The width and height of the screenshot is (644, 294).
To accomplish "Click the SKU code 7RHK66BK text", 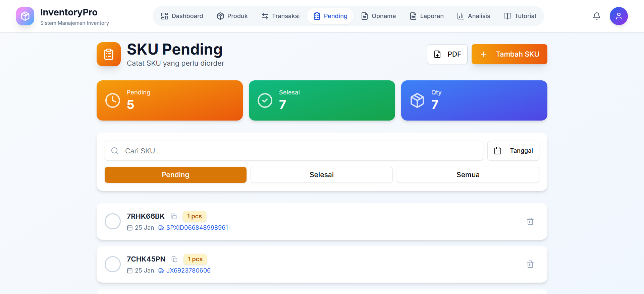I will coord(146,216).
